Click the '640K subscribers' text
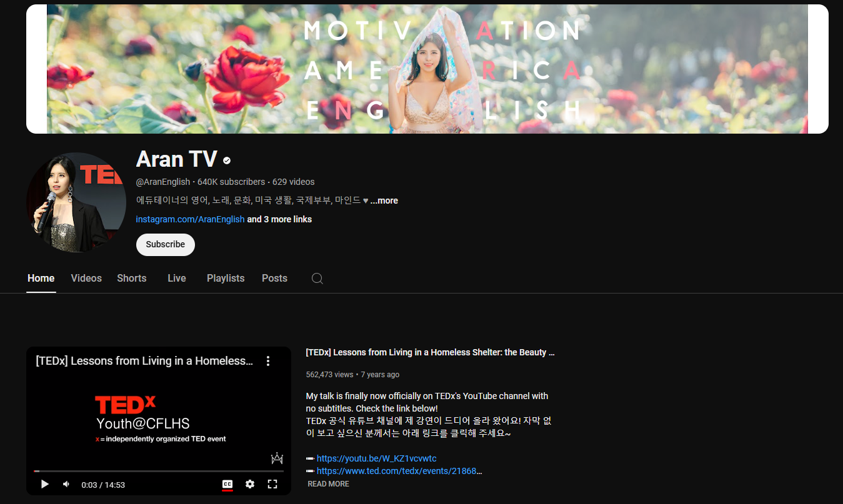Screen dimensions: 843x504 click(x=231, y=182)
